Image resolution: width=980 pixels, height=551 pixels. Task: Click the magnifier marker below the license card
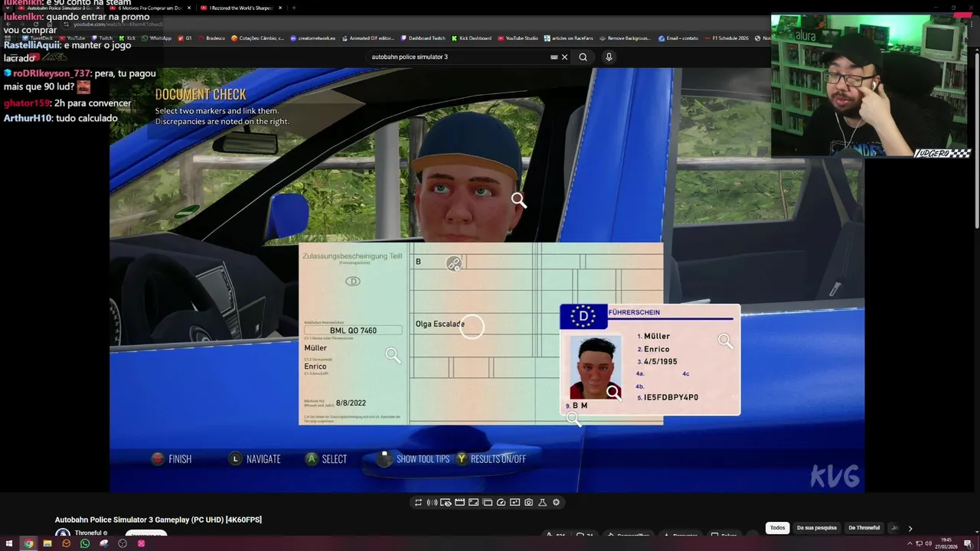(573, 419)
